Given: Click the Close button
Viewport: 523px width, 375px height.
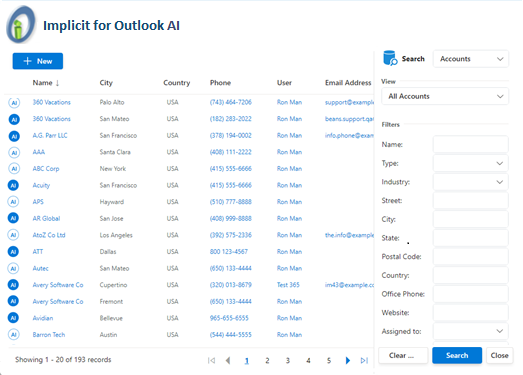Looking at the screenshot, I should (499, 356).
